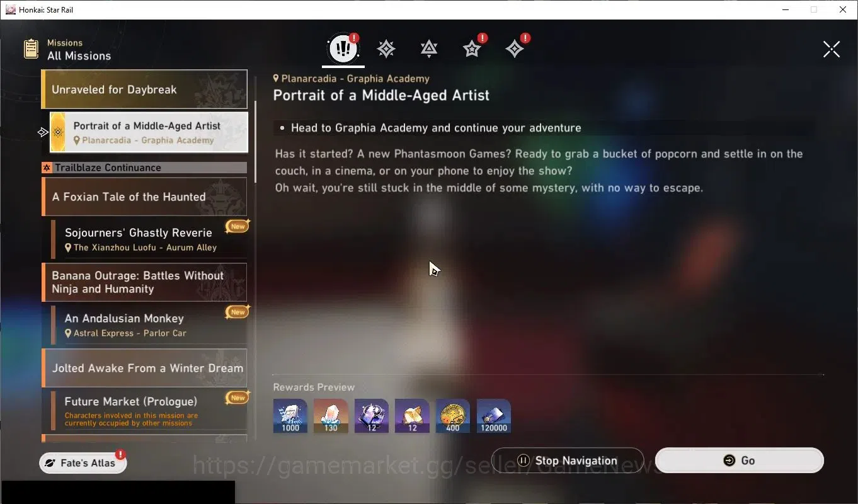Click Stop Navigation button
Image resolution: width=858 pixels, height=504 pixels.
point(568,461)
